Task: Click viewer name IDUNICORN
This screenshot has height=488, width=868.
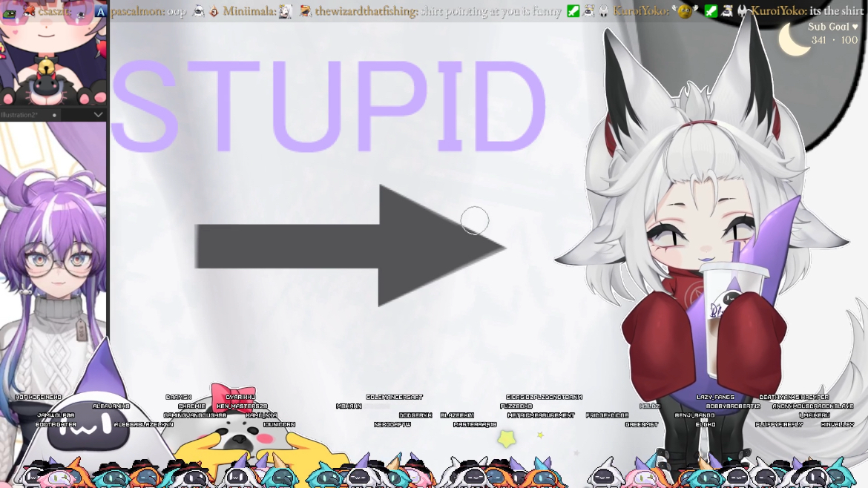Action: coord(279,424)
